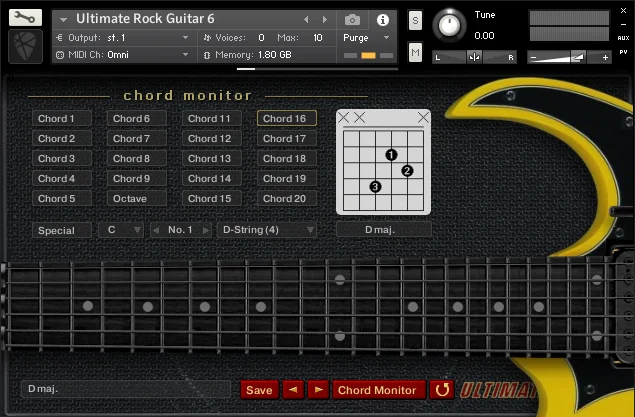Click finger dot 1 in chord diagram

[x=391, y=155]
